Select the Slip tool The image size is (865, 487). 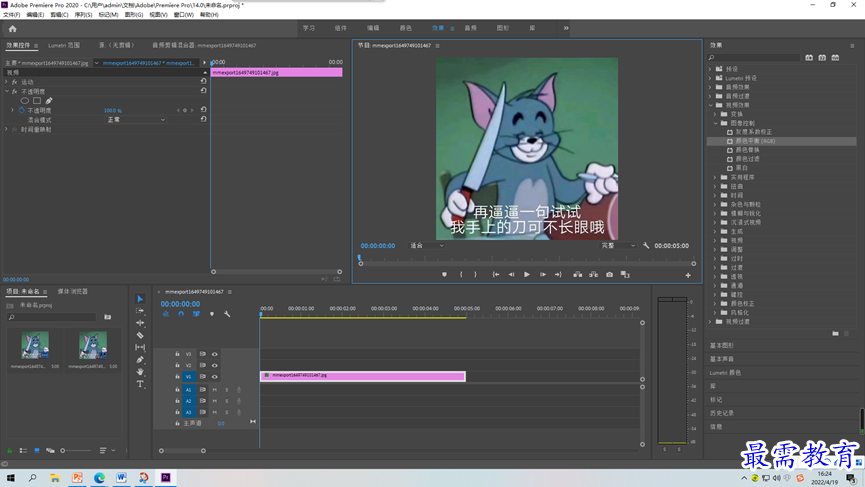pos(140,347)
